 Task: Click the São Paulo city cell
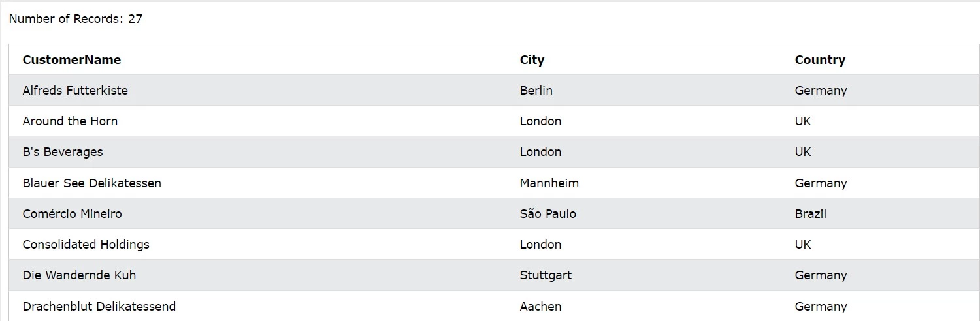[x=547, y=214]
